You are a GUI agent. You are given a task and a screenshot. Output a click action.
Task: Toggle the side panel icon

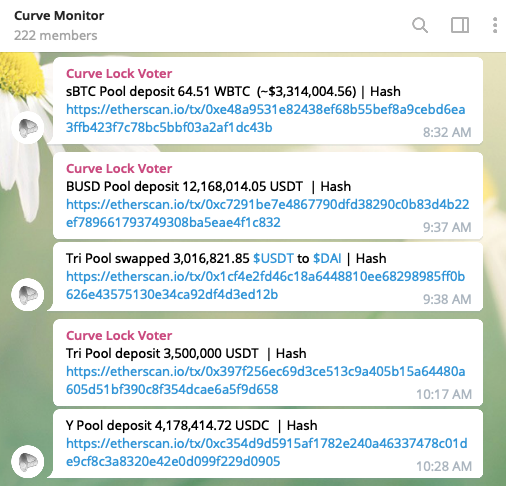coord(460,25)
